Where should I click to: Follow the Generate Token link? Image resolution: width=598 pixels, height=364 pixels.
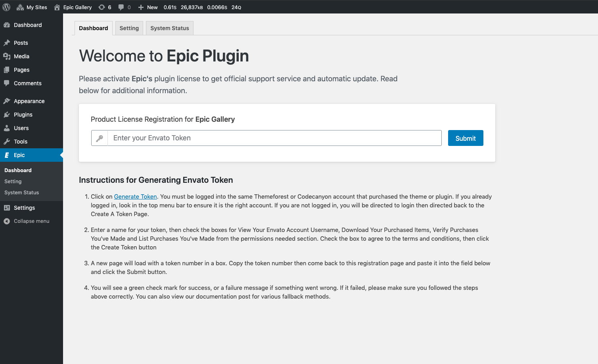click(136, 197)
